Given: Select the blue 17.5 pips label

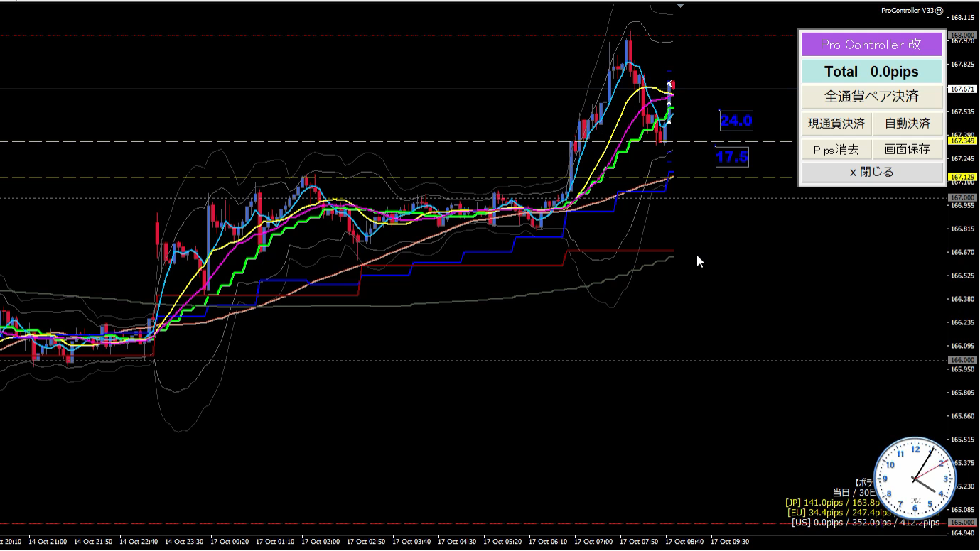Looking at the screenshot, I should [x=732, y=157].
